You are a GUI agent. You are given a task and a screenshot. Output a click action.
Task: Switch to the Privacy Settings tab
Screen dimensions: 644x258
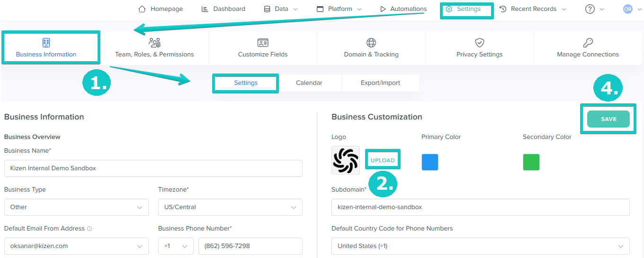click(480, 47)
